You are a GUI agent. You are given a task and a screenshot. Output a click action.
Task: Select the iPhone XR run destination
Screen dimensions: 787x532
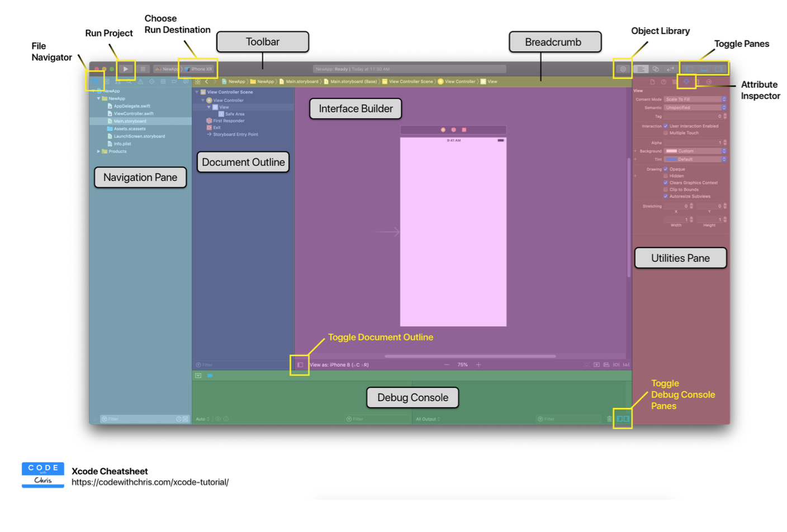(200, 69)
